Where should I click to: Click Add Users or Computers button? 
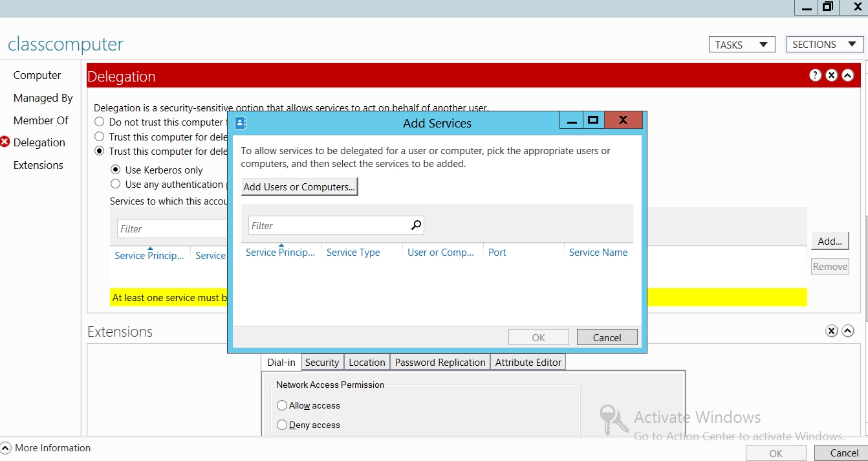pos(299,187)
